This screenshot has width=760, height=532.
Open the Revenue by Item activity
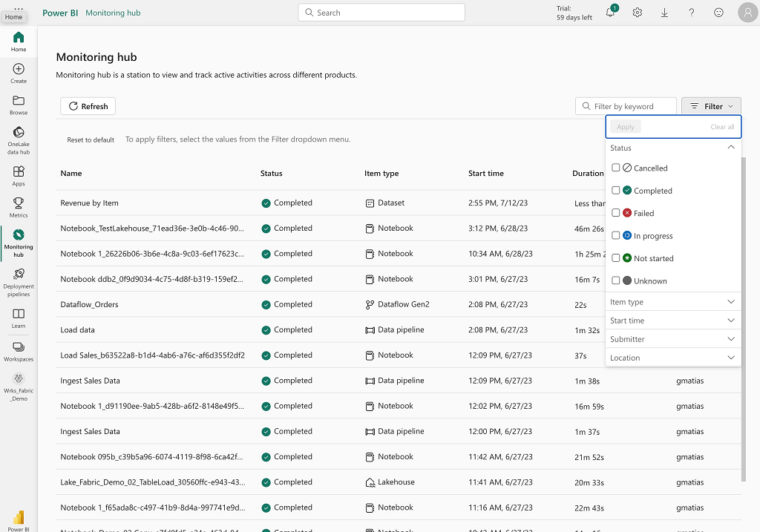pyautogui.click(x=89, y=203)
